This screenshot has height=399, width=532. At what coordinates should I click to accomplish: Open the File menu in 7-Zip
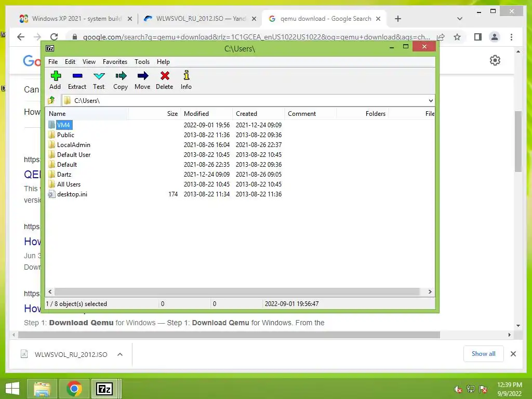click(53, 62)
